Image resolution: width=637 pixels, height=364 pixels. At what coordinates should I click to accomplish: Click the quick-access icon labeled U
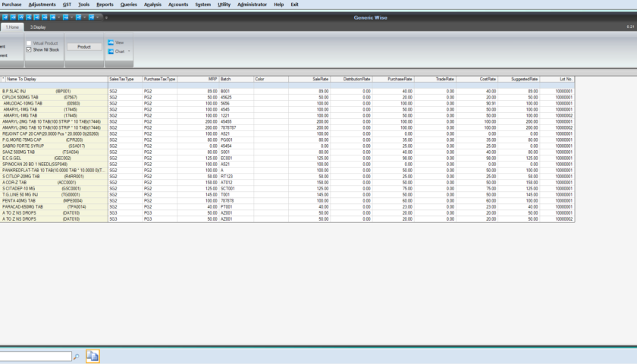(92, 17)
